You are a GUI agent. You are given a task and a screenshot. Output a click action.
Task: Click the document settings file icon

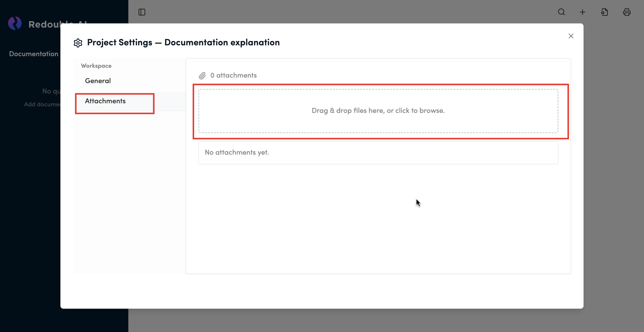click(605, 12)
